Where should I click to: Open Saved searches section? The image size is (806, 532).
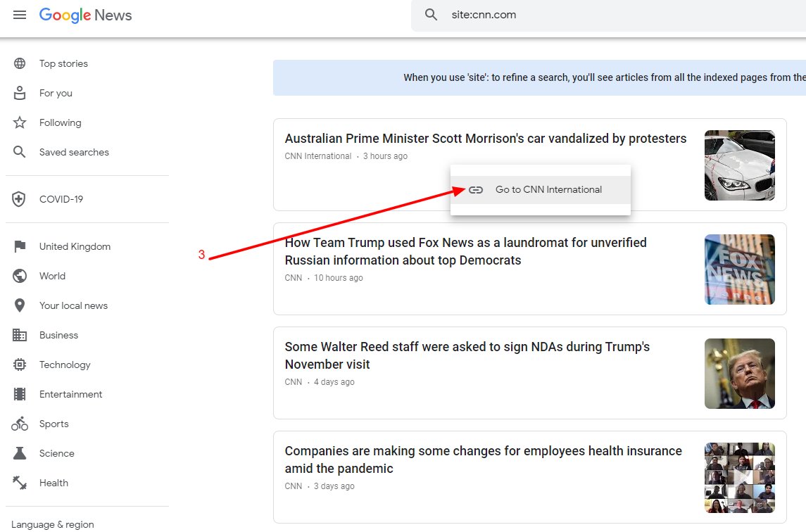pos(74,152)
